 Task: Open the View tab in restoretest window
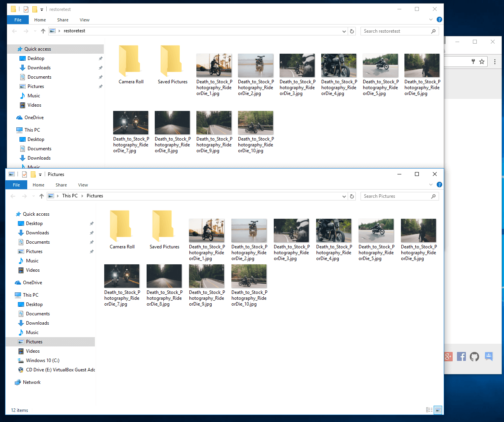(84, 20)
